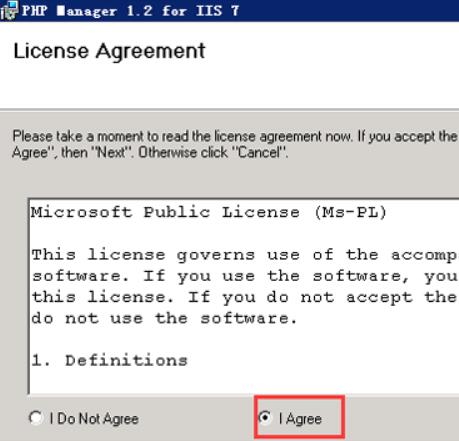Screen dimensions: 459x441
Task: Click empty space below "1. Definitions" in license box
Action: 244,381
